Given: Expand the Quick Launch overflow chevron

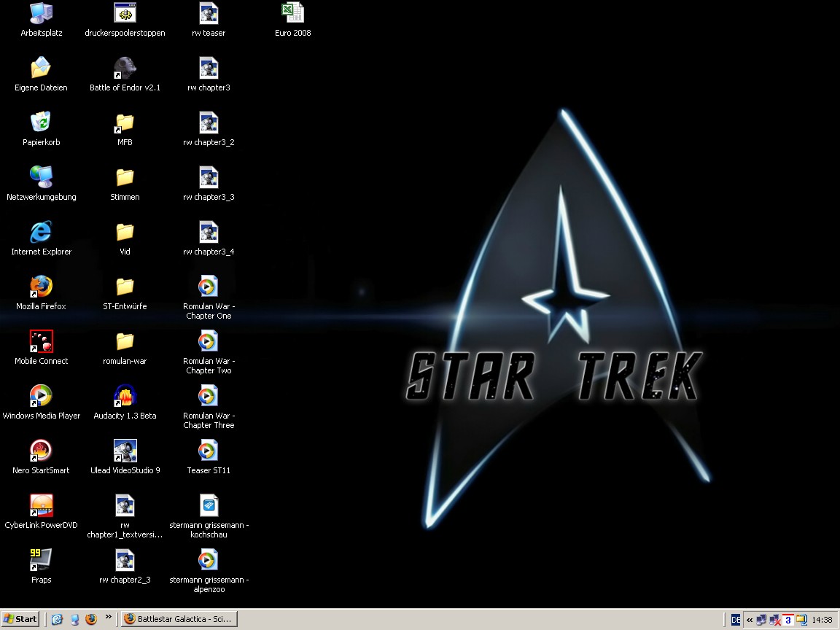Looking at the screenshot, I should [109, 618].
